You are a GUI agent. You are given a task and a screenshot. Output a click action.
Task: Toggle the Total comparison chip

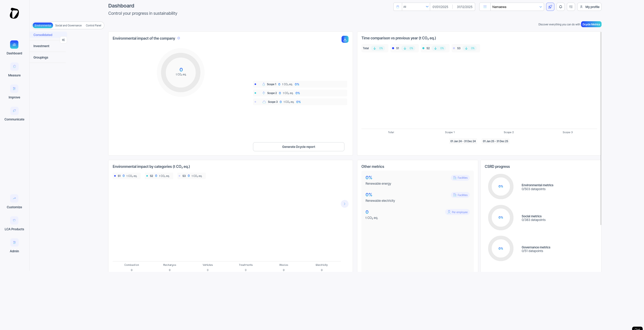click(374, 48)
